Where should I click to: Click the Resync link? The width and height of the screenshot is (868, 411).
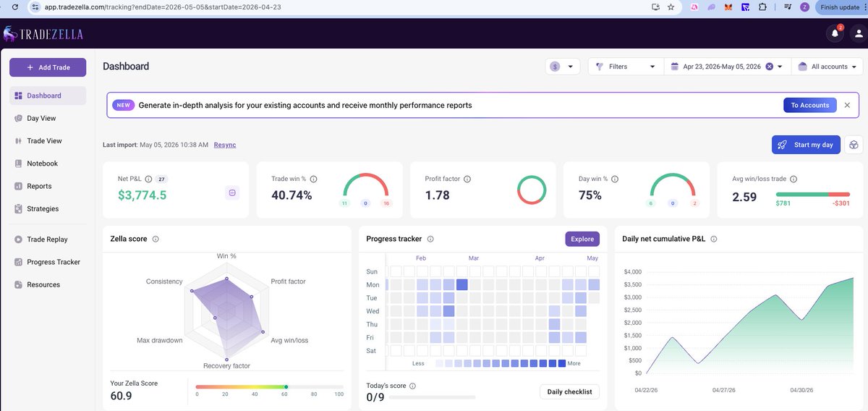click(x=225, y=145)
